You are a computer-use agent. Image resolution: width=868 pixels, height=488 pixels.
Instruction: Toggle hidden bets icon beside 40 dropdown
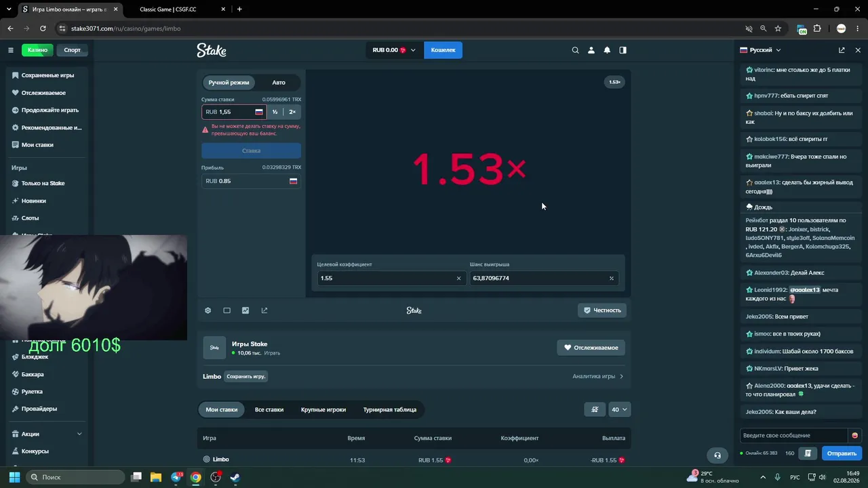pos(595,409)
